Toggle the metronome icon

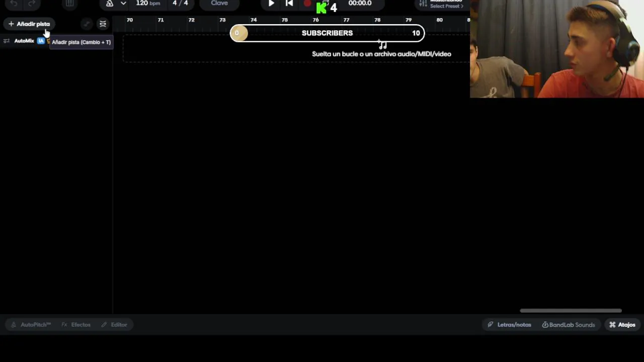tap(110, 4)
